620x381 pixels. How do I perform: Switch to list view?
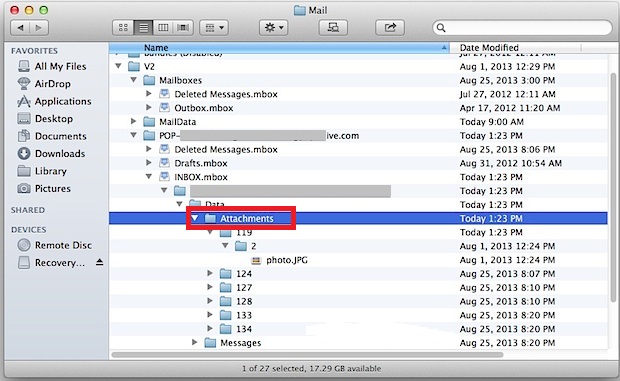coord(143,28)
